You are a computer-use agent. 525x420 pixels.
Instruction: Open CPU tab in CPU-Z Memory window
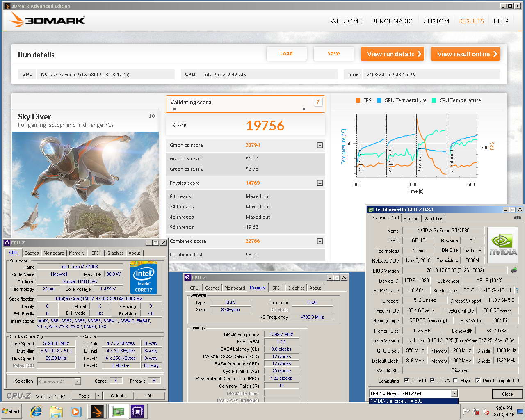(x=194, y=288)
